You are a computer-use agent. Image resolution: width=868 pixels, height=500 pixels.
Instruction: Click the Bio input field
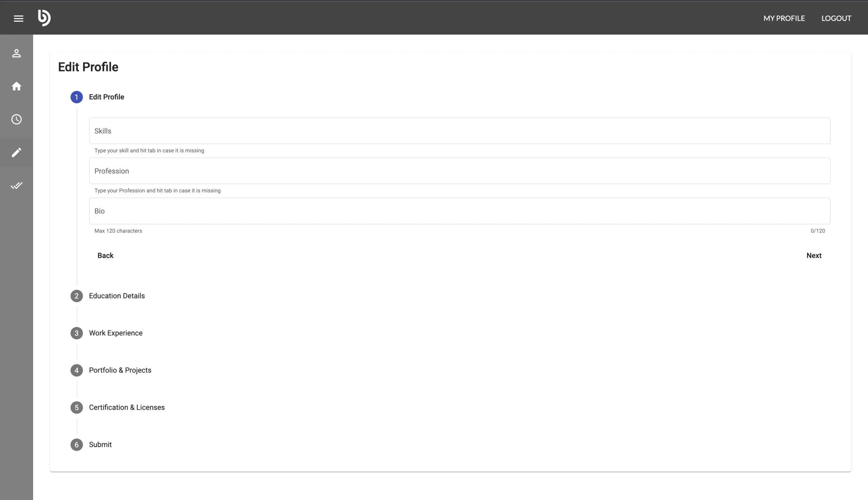459,211
